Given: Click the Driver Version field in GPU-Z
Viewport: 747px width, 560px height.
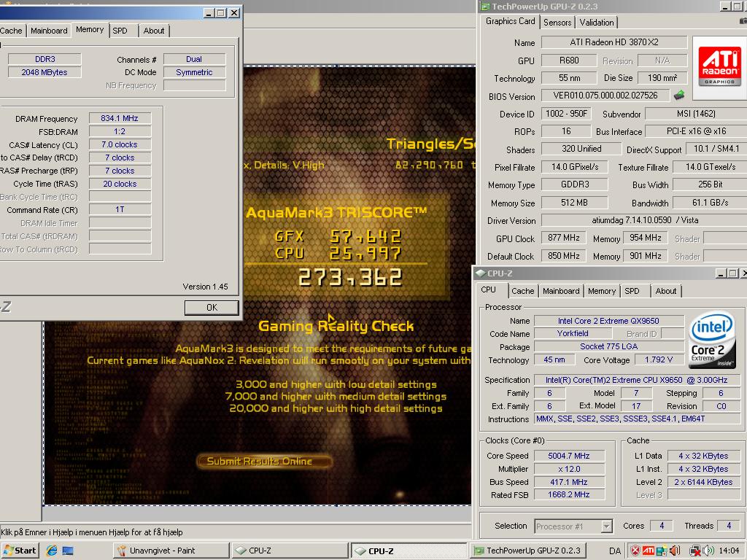Looking at the screenshot, I should 645,220.
